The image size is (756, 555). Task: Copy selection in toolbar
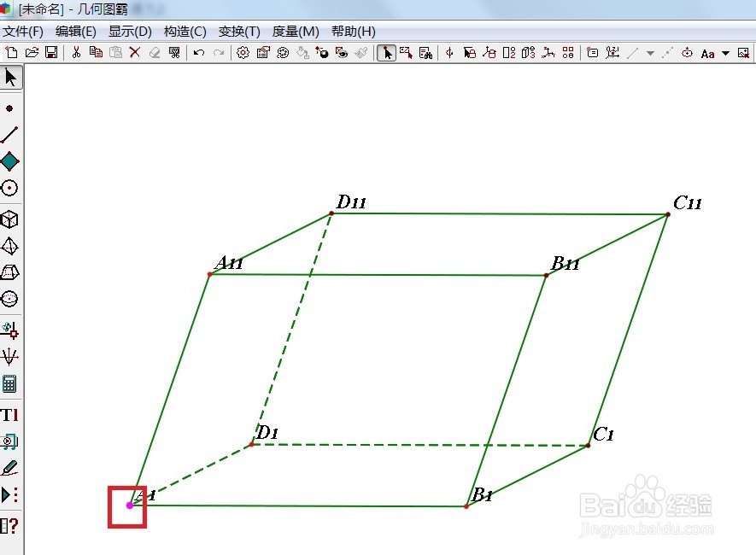tap(96, 52)
